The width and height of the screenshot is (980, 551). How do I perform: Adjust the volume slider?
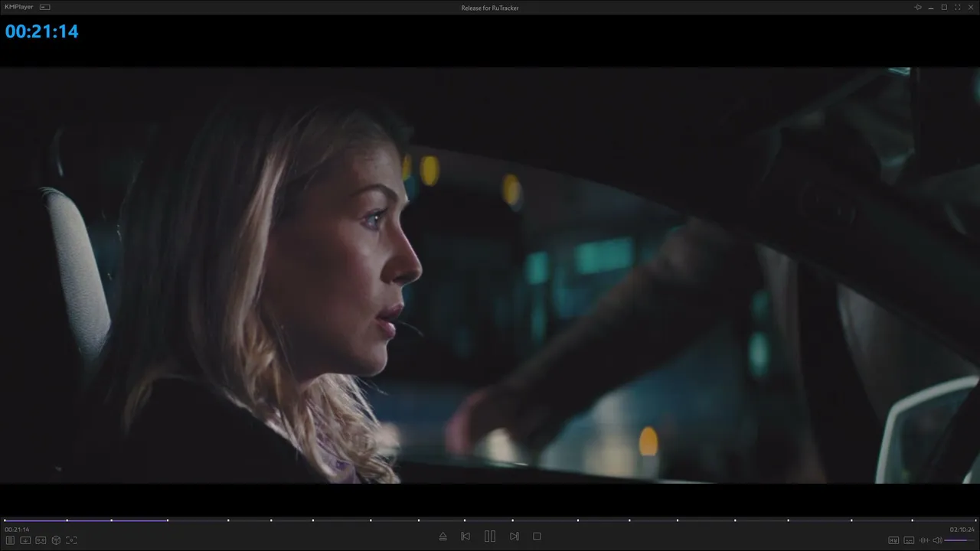(959, 540)
